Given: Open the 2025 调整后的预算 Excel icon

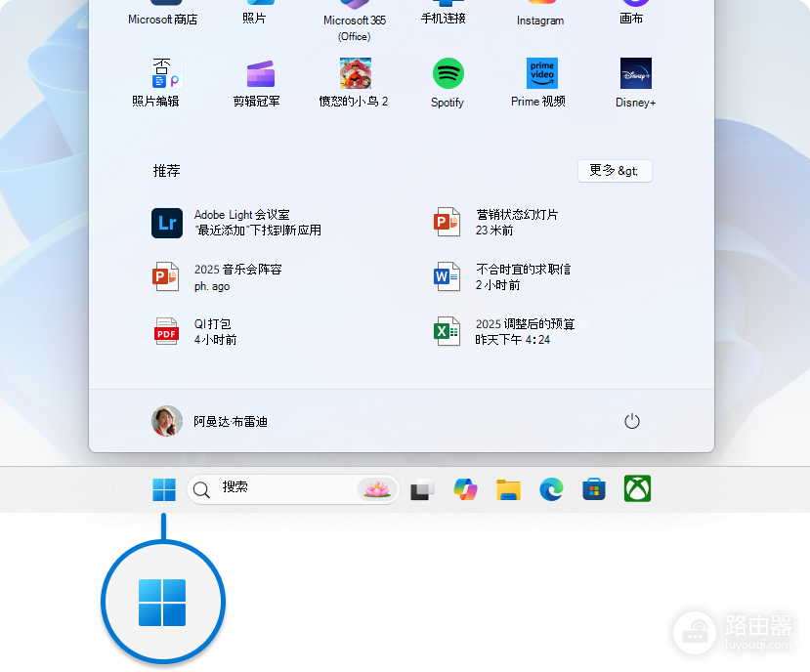Looking at the screenshot, I should point(447,331).
